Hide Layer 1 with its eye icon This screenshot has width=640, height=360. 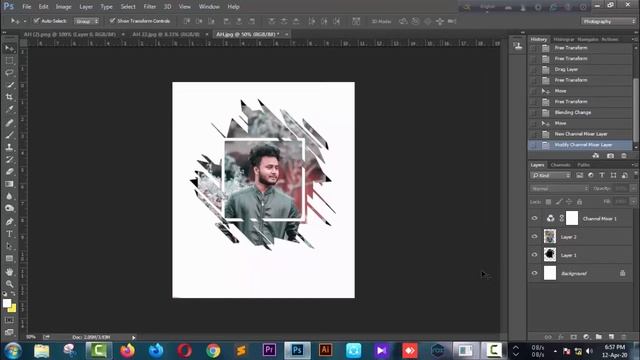534,255
